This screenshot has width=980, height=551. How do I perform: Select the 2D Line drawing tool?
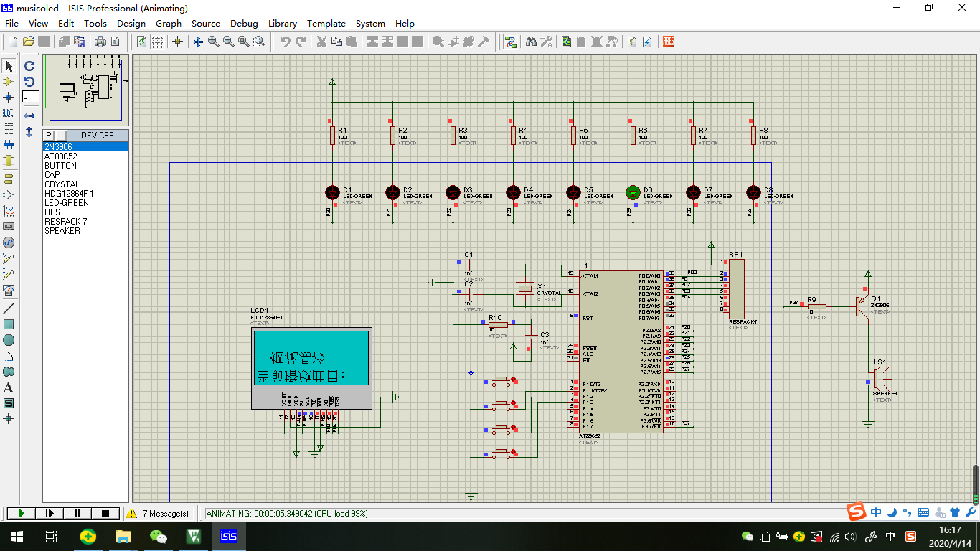(x=9, y=309)
